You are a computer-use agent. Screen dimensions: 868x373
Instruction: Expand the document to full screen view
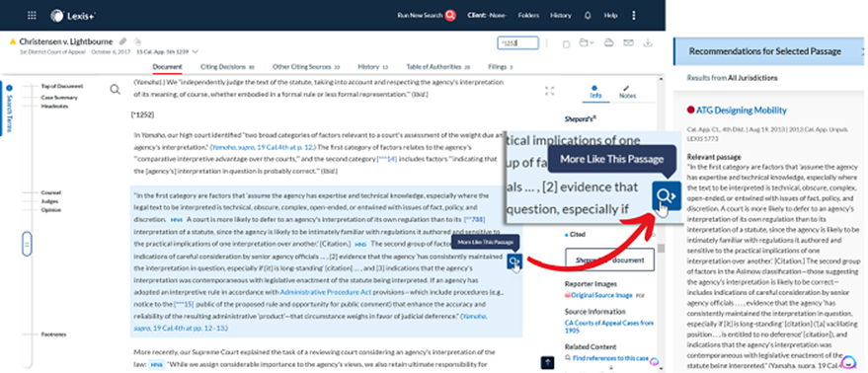click(x=549, y=92)
